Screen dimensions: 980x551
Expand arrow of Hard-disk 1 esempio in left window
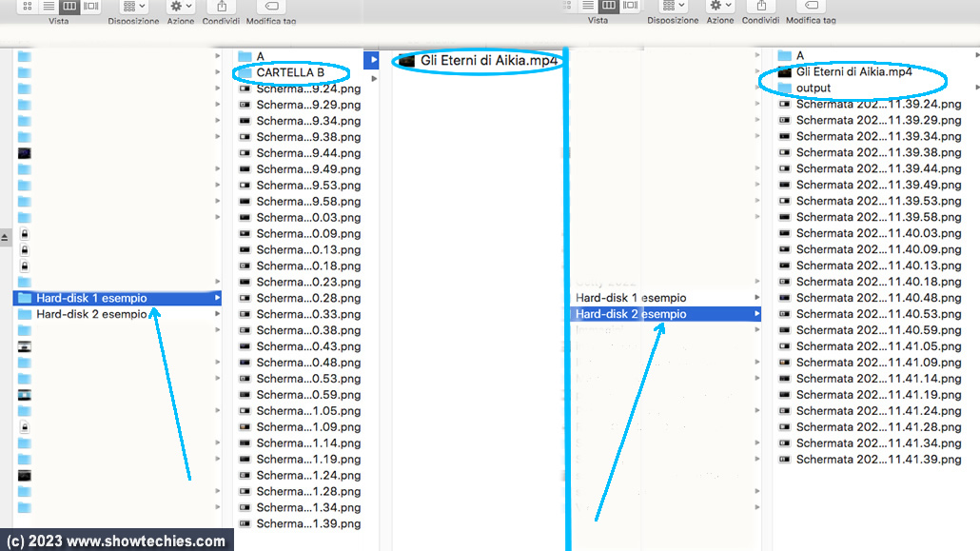click(217, 298)
